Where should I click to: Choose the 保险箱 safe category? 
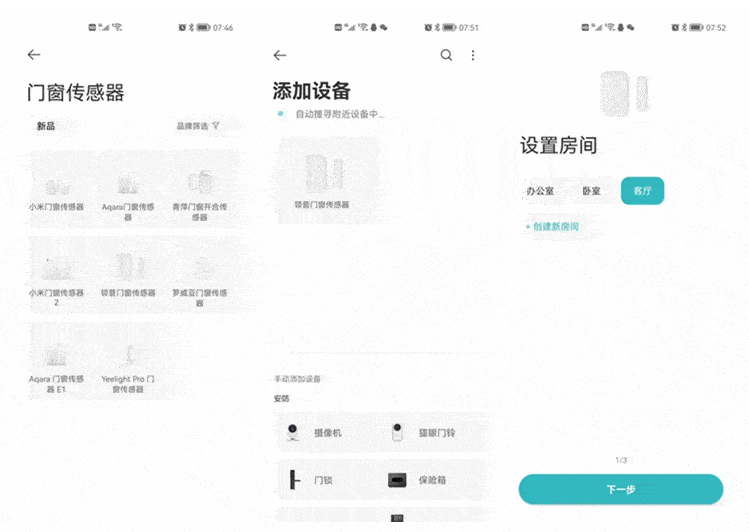click(x=431, y=480)
